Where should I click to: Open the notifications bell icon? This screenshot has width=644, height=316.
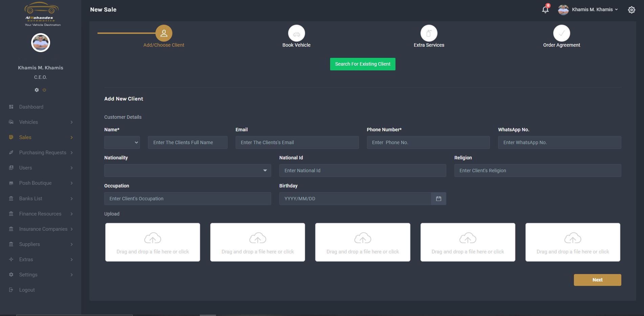tap(545, 9)
